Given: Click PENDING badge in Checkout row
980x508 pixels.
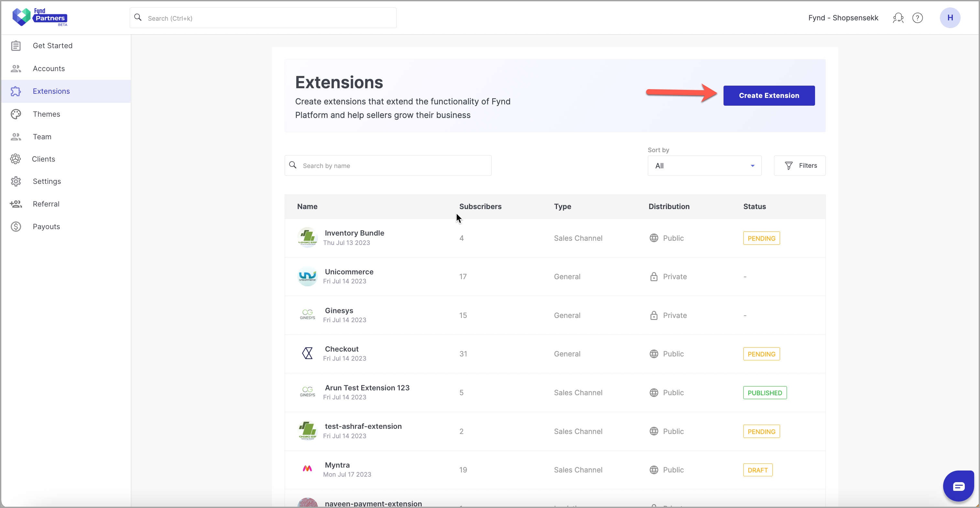Looking at the screenshot, I should 761,354.
